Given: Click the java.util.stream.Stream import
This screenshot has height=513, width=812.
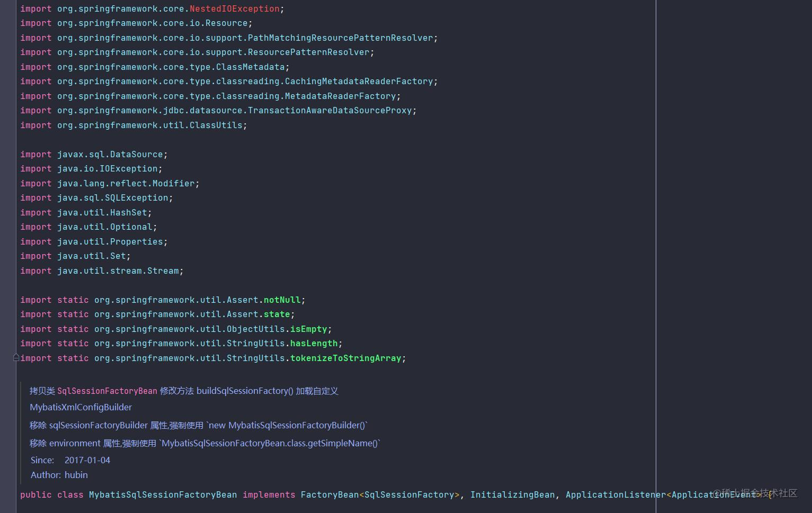Looking at the screenshot, I should pyautogui.click(x=102, y=271).
